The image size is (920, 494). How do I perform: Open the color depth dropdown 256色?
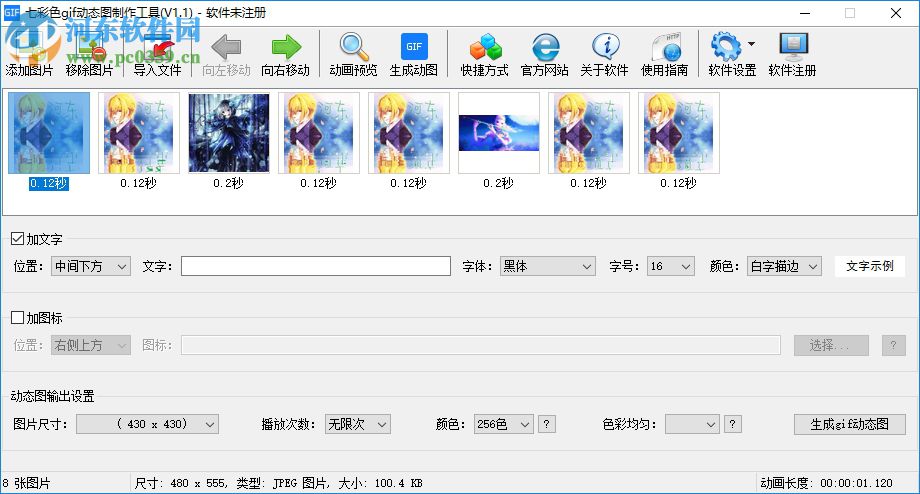click(503, 424)
